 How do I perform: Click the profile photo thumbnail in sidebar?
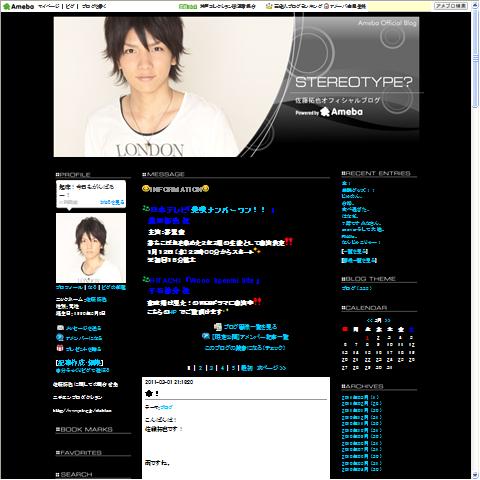(91, 248)
